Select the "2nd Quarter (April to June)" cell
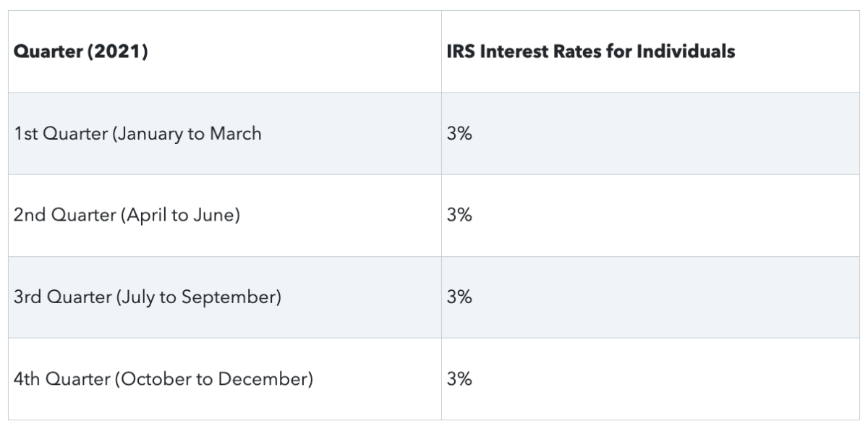The width and height of the screenshot is (868, 429). pyautogui.click(x=127, y=216)
